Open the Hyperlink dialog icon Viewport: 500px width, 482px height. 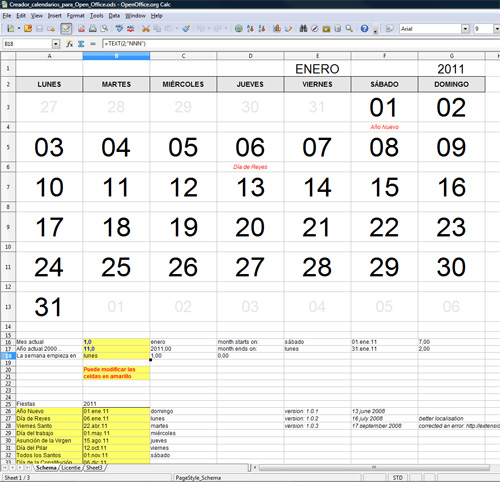(238, 29)
